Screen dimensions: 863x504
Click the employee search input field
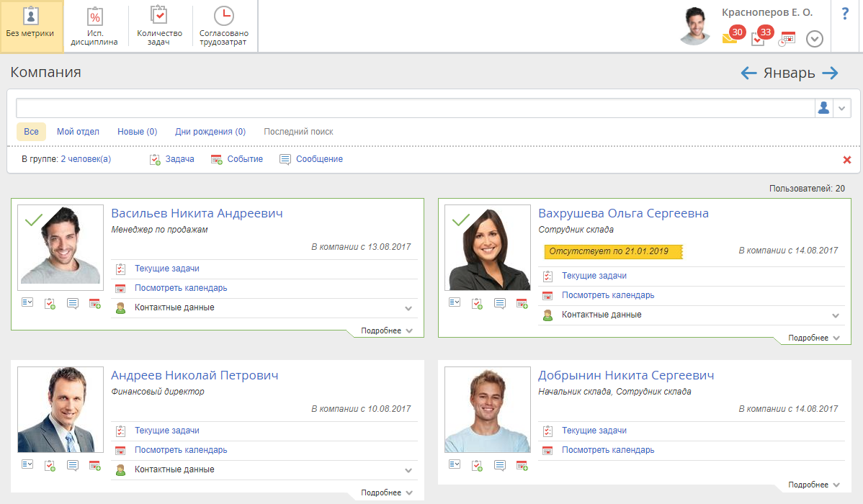tap(414, 108)
